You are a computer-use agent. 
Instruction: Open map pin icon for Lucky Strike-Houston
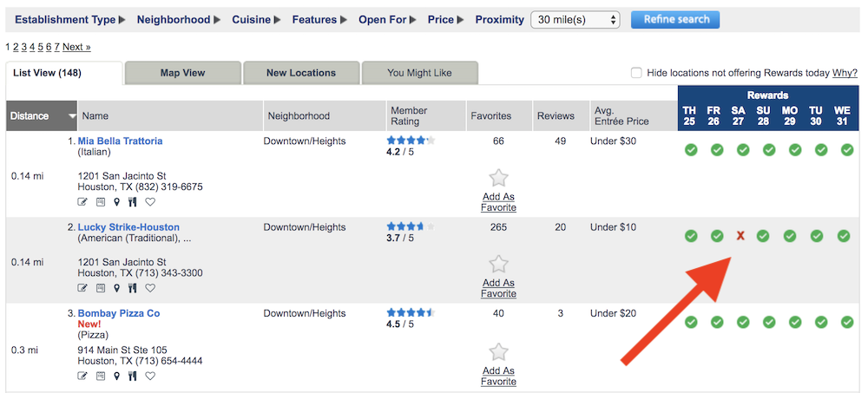116,288
